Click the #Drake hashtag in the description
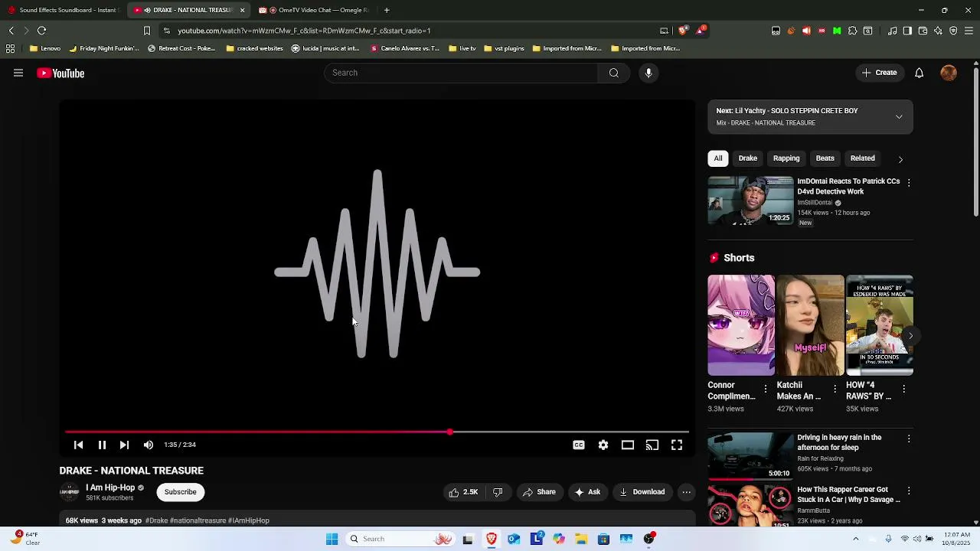The image size is (980, 551). pyautogui.click(x=156, y=520)
